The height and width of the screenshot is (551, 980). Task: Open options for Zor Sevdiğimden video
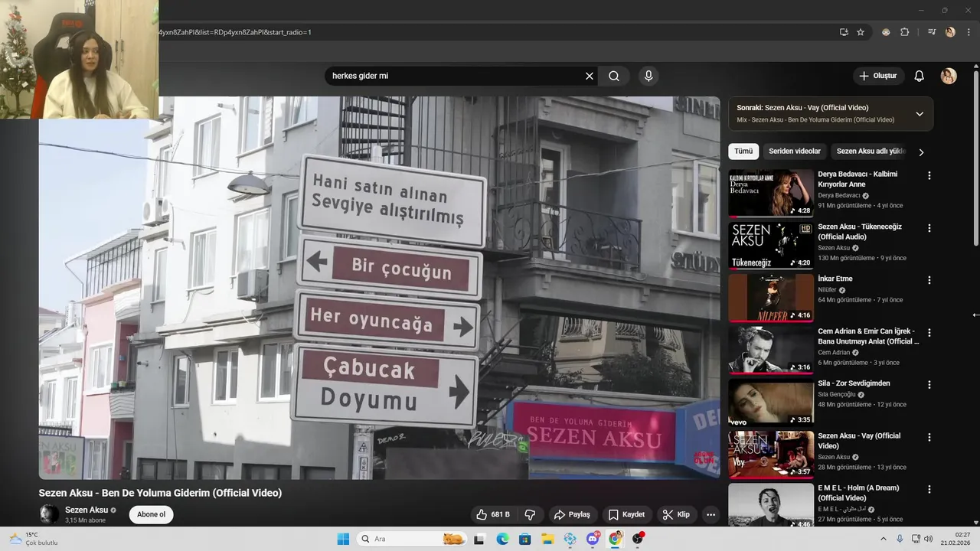pyautogui.click(x=929, y=385)
